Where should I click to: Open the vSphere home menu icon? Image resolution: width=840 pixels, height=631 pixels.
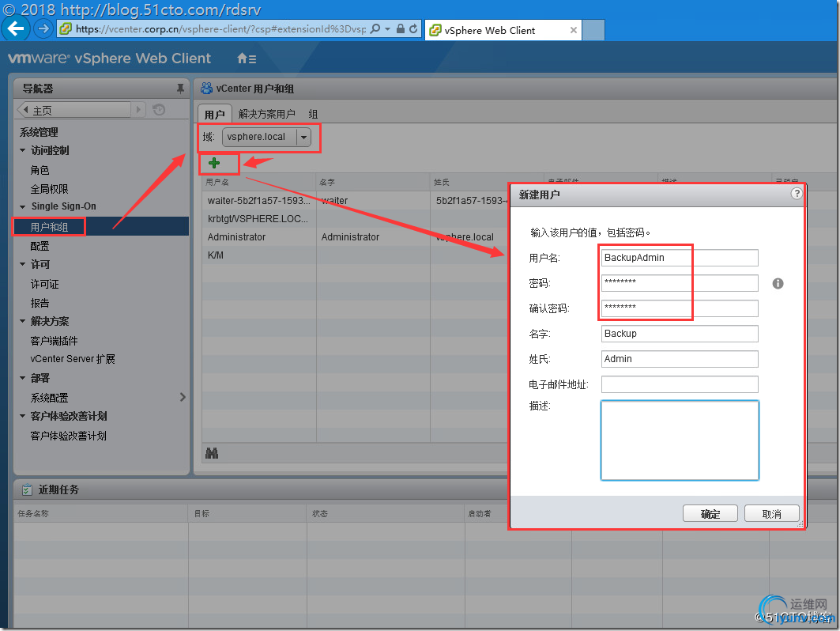tap(247, 59)
